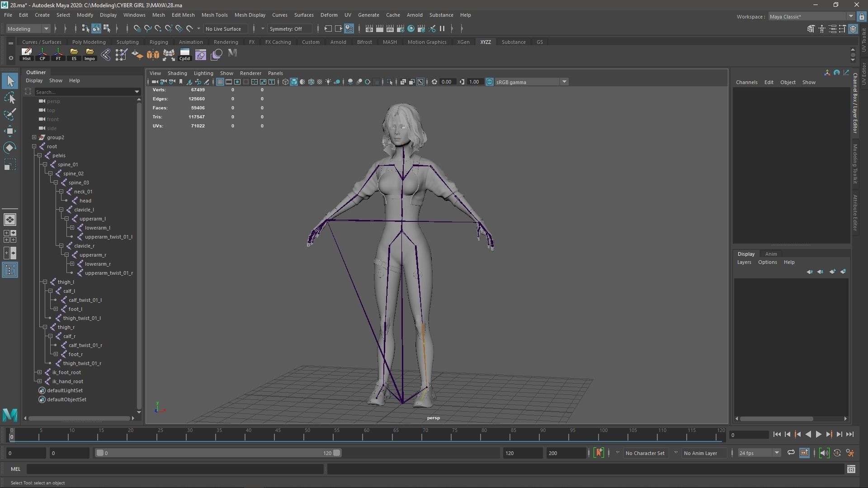Play the animation forwards
The width and height of the screenshot is (868, 488).
[x=819, y=434]
